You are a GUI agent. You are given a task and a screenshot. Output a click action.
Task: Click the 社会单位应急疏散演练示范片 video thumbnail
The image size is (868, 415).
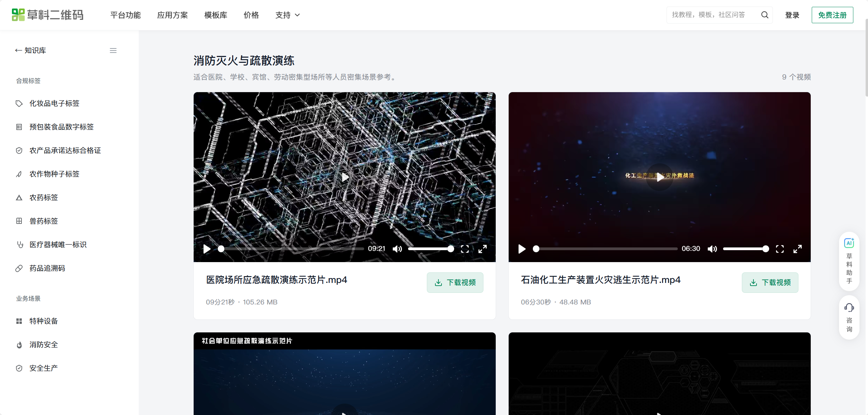point(345,374)
